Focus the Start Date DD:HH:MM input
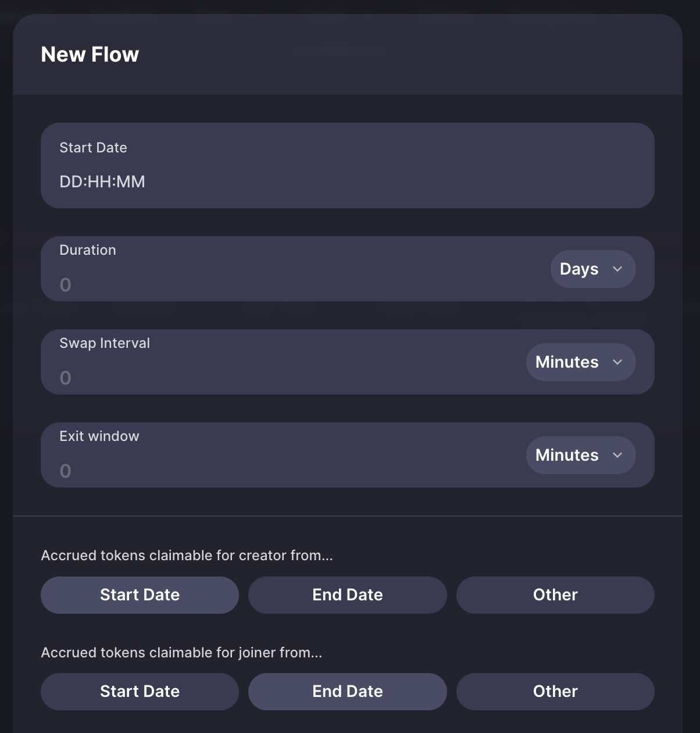The width and height of the screenshot is (700, 733). pyautogui.click(x=348, y=182)
